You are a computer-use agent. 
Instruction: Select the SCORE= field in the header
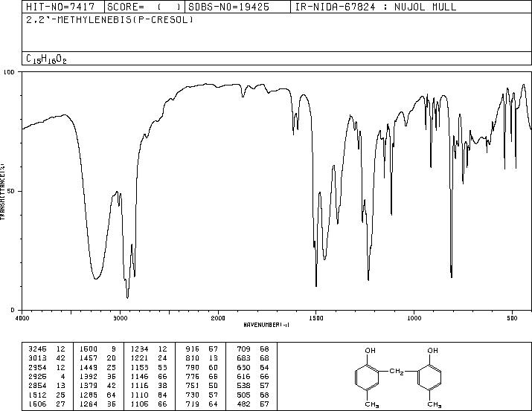pos(144,7)
